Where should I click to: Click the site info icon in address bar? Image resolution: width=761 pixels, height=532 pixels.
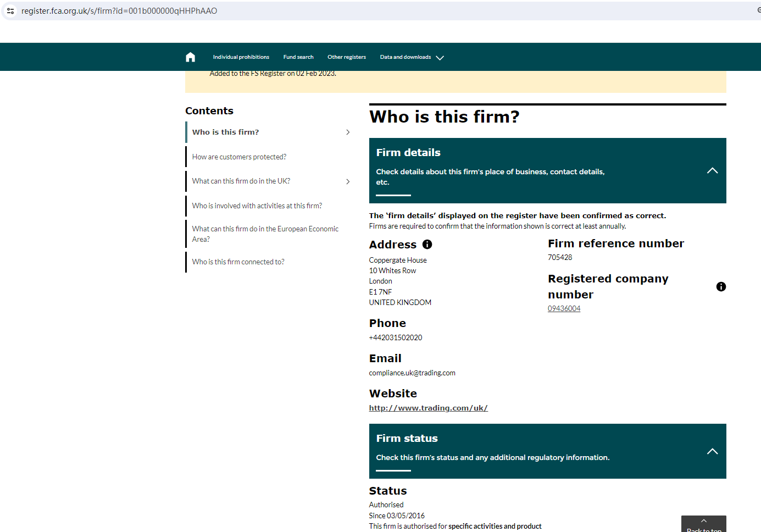pyautogui.click(x=10, y=11)
